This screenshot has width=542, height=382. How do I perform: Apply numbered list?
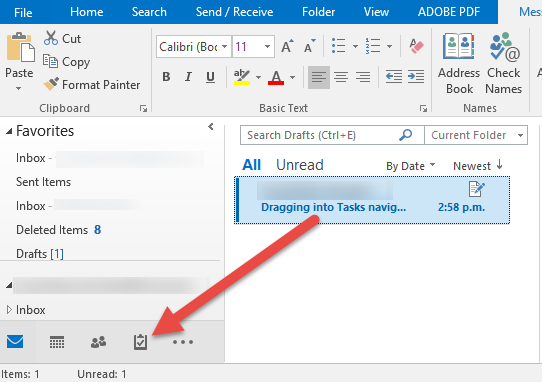[373, 46]
